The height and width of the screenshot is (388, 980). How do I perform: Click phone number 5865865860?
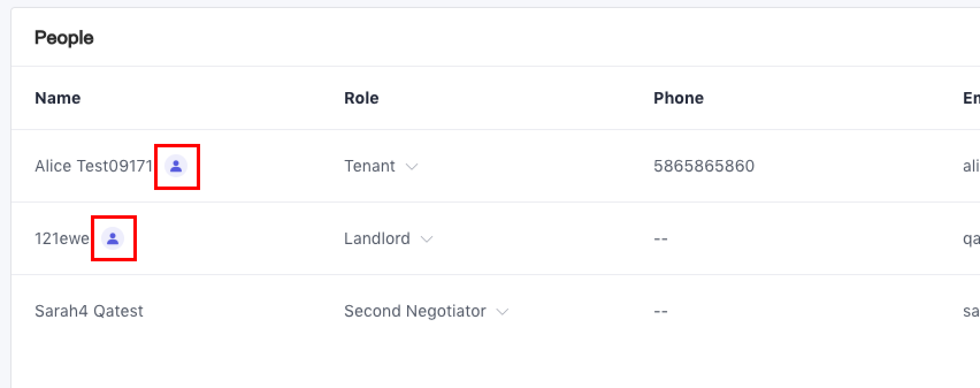pyautogui.click(x=703, y=166)
